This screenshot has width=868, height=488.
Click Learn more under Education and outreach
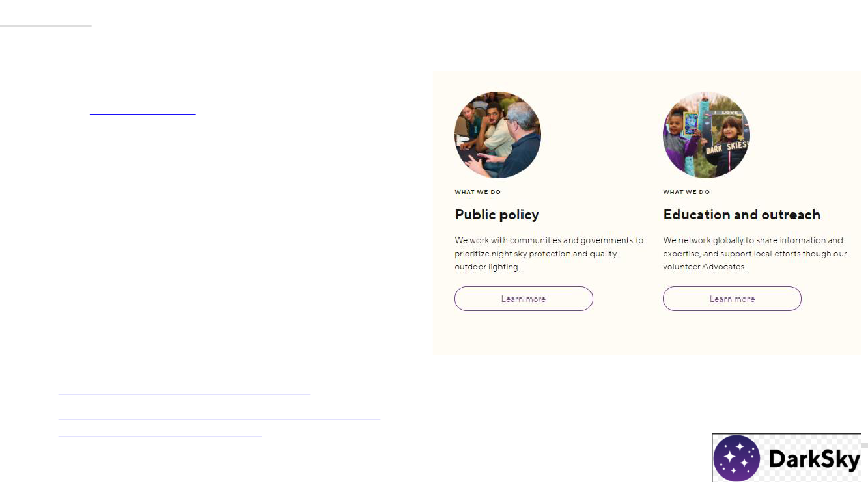point(732,299)
